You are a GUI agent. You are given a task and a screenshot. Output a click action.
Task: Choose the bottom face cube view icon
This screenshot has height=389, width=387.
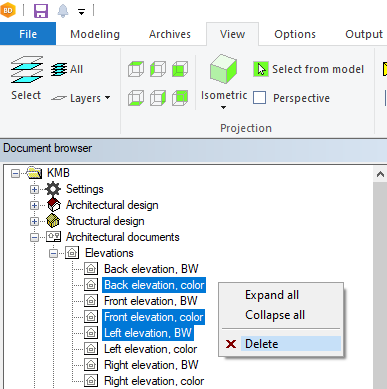tap(136, 98)
